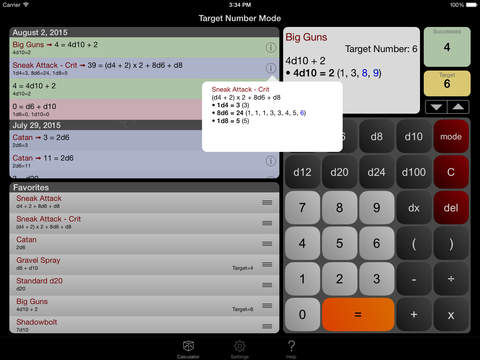Open the Calculator tab

188,349
